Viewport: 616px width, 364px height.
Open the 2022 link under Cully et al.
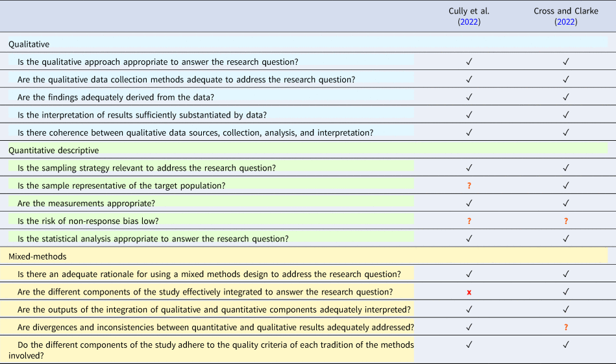click(469, 21)
